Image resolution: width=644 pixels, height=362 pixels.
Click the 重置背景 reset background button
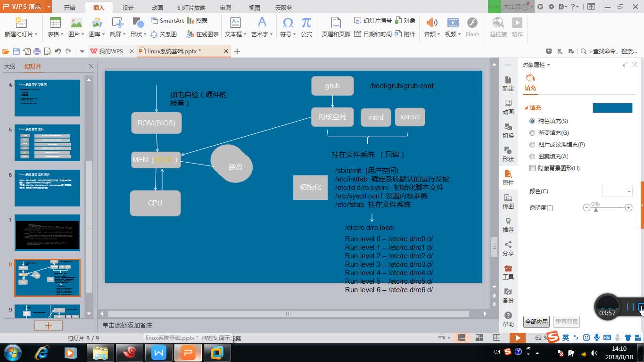click(566, 322)
